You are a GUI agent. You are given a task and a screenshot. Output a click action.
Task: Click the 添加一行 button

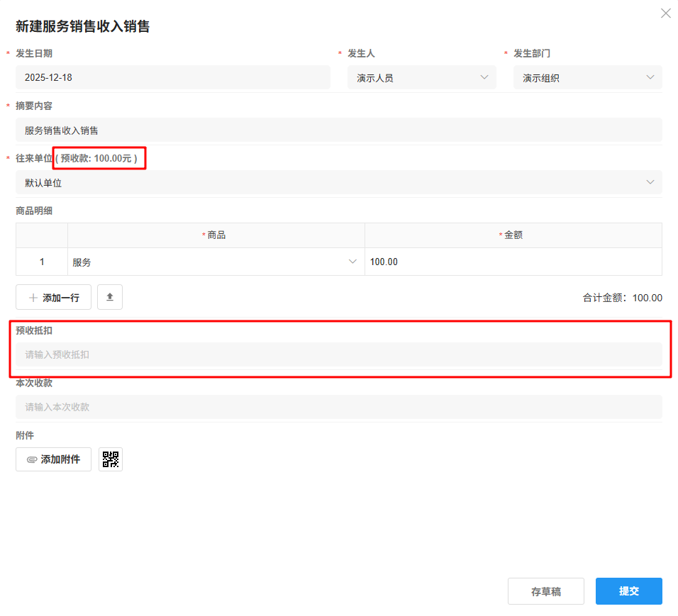(54, 297)
